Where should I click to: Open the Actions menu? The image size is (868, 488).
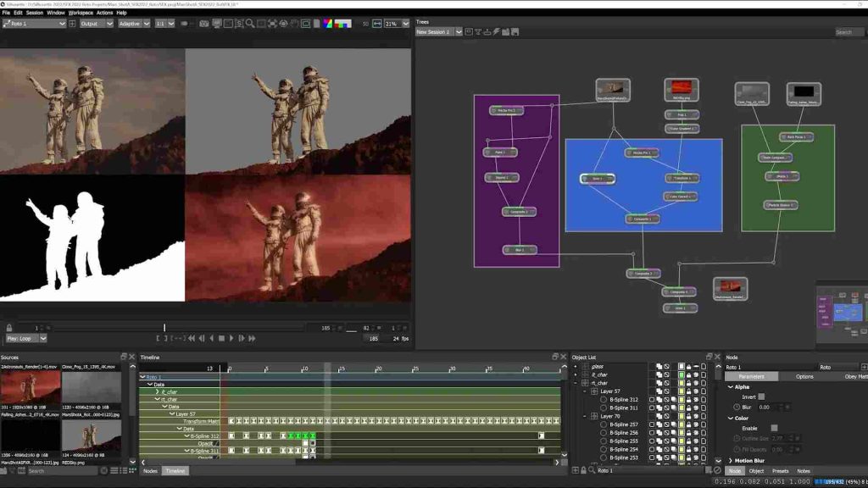point(104,13)
